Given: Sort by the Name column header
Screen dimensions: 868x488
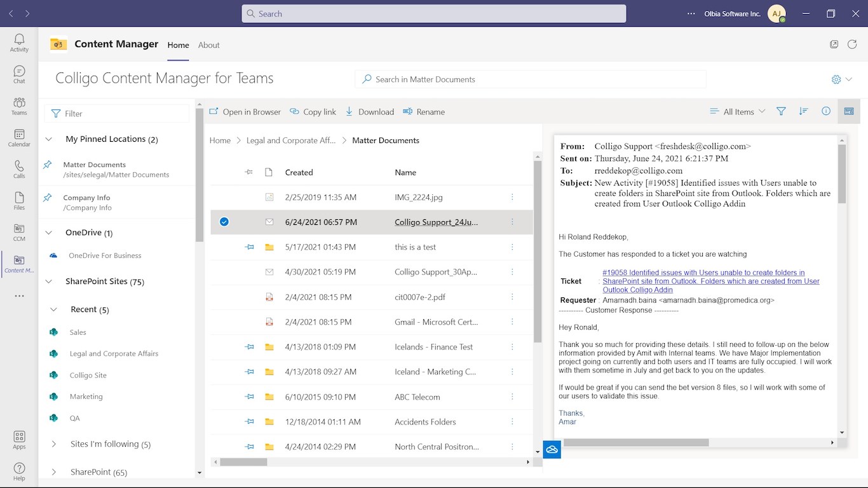Looking at the screenshot, I should pyautogui.click(x=405, y=172).
